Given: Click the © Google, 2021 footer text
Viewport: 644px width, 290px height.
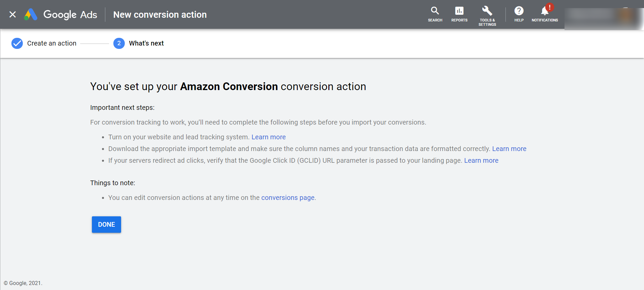Looking at the screenshot, I should pos(23,283).
